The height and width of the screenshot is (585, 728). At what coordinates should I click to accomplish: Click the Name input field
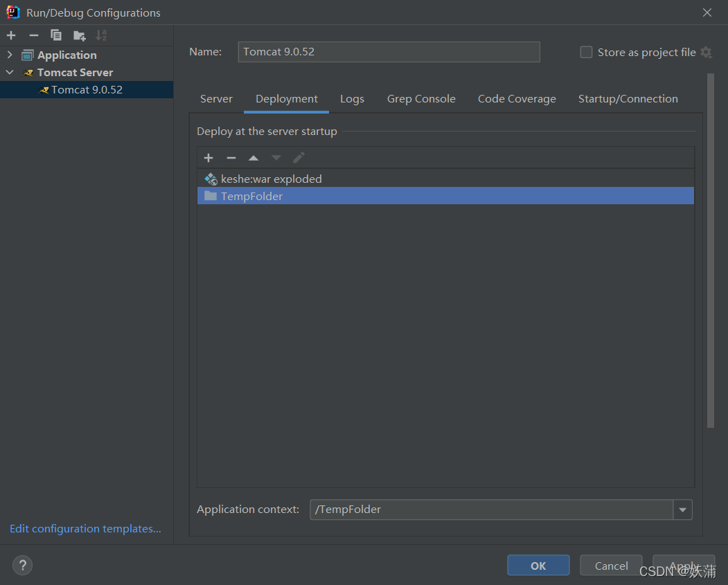pos(389,52)
